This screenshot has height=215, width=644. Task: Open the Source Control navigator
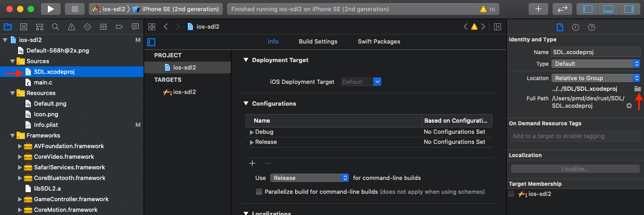coord(23,27)
